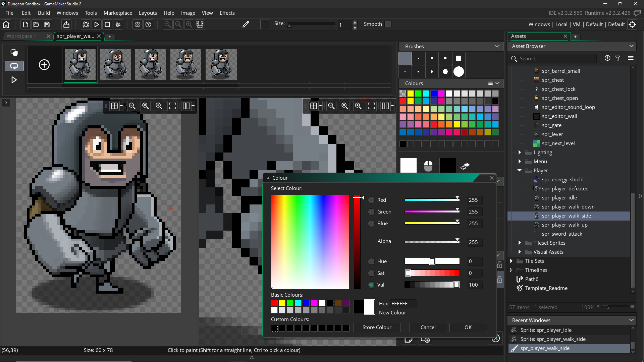The image size is (644, 362).
Task: Open the Effects menu in menubar
Action: (x=227, y=13)
